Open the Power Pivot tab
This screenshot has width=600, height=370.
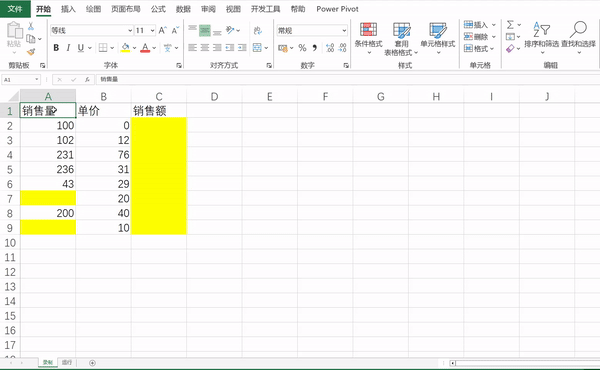pos(337,9)
